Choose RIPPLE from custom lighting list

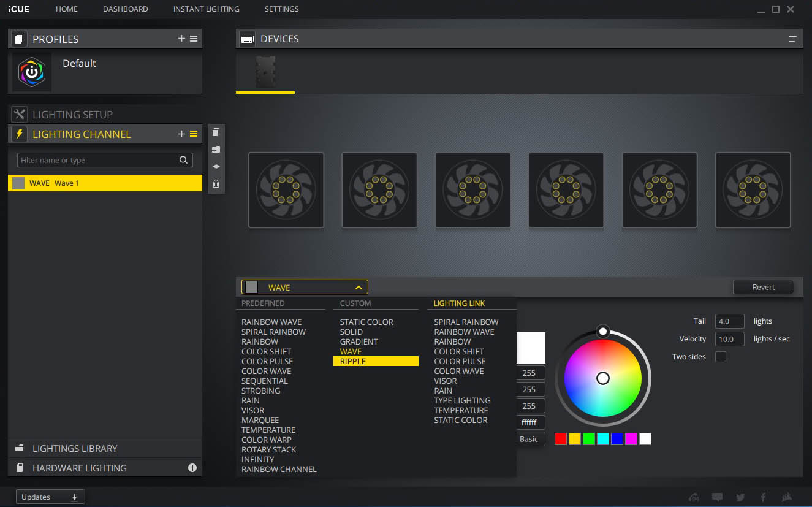coord(376,361)
